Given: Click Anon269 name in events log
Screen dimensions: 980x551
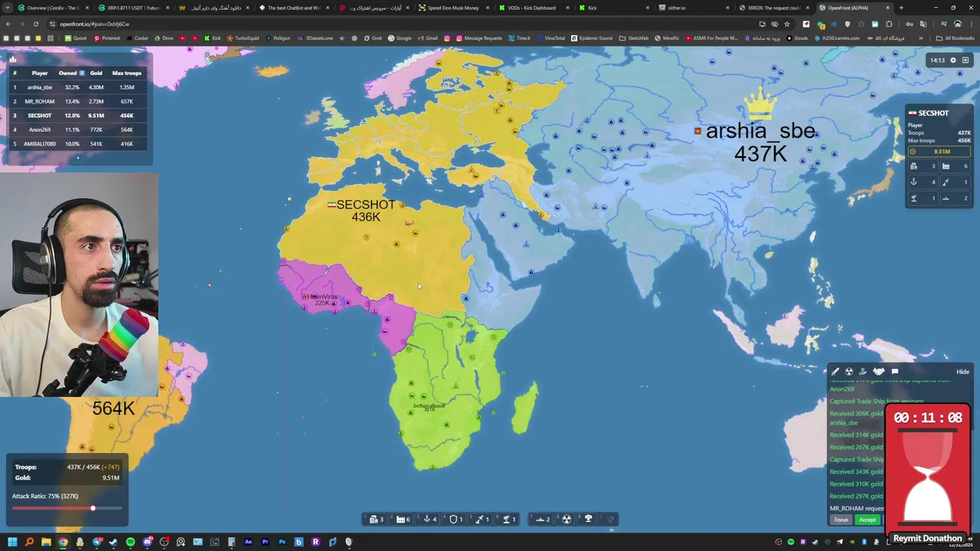Looking at the screenshot, I should pos(842,389).
